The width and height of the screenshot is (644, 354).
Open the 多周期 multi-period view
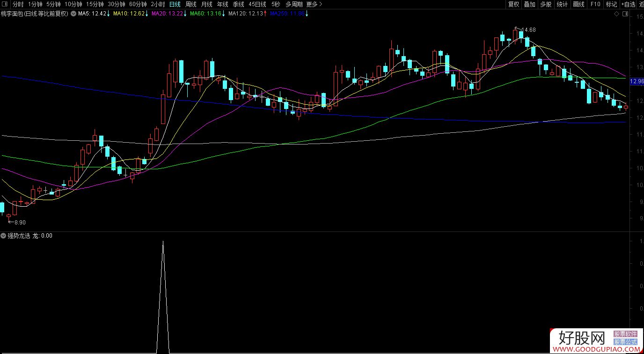click(294, 4)
